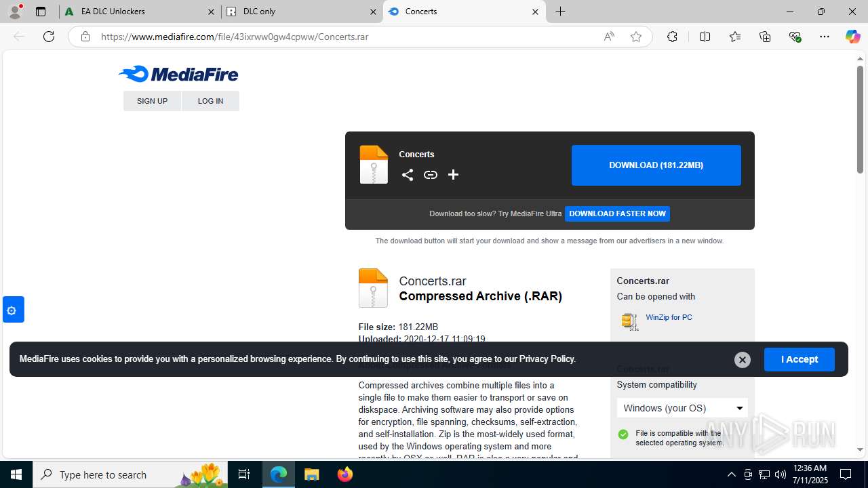This screenshot has width=868, height=488.
Task: Open volume control in system tray
Action: (781, 474)
